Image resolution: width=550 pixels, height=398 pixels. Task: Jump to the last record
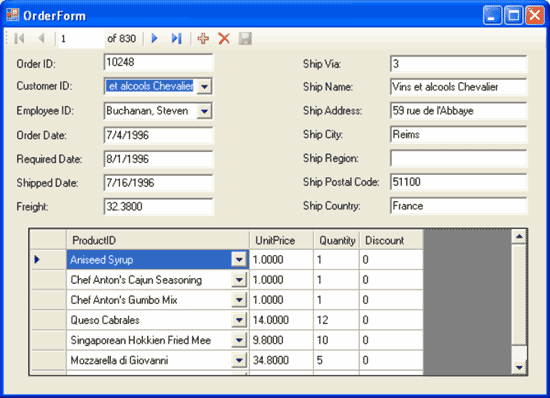(176, 38)
